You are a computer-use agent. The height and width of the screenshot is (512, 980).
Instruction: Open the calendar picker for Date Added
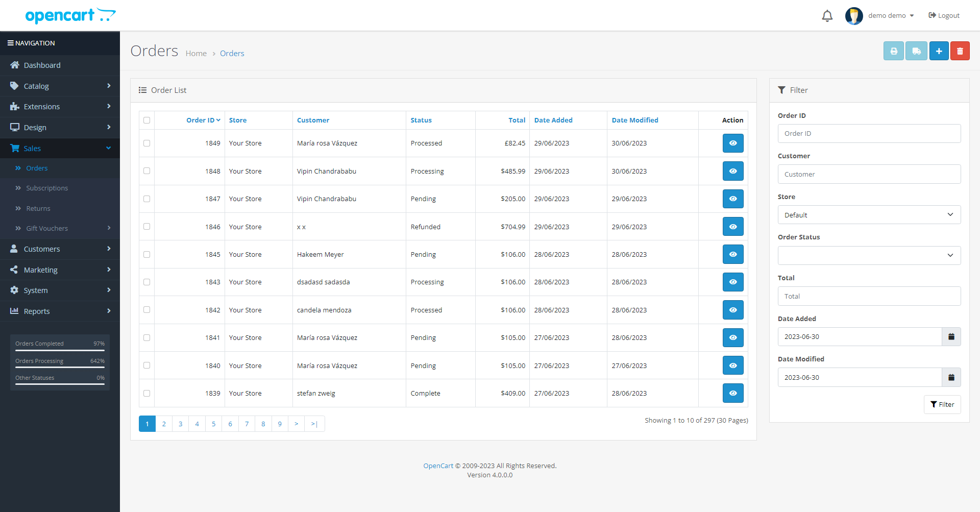(951, 336)
